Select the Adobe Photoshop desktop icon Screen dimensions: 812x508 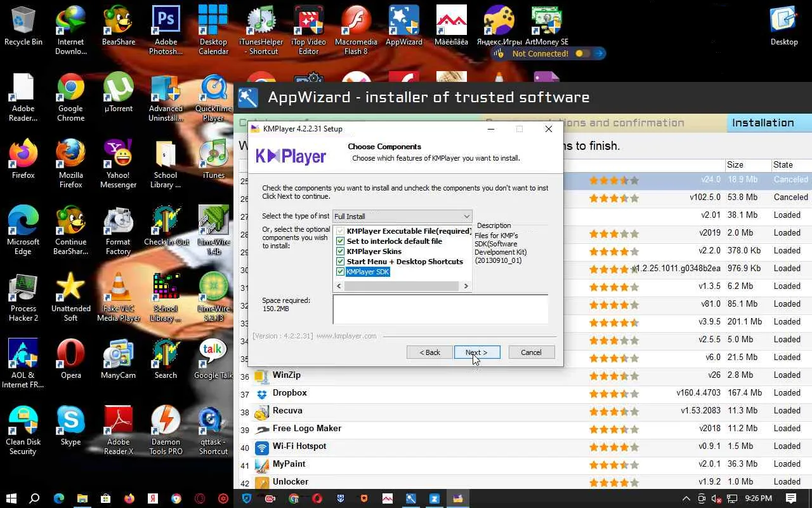[166, 30]
